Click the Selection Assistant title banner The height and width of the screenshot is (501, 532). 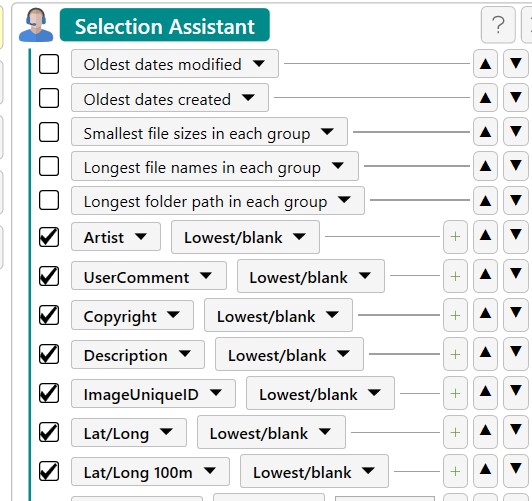(165, 25)
